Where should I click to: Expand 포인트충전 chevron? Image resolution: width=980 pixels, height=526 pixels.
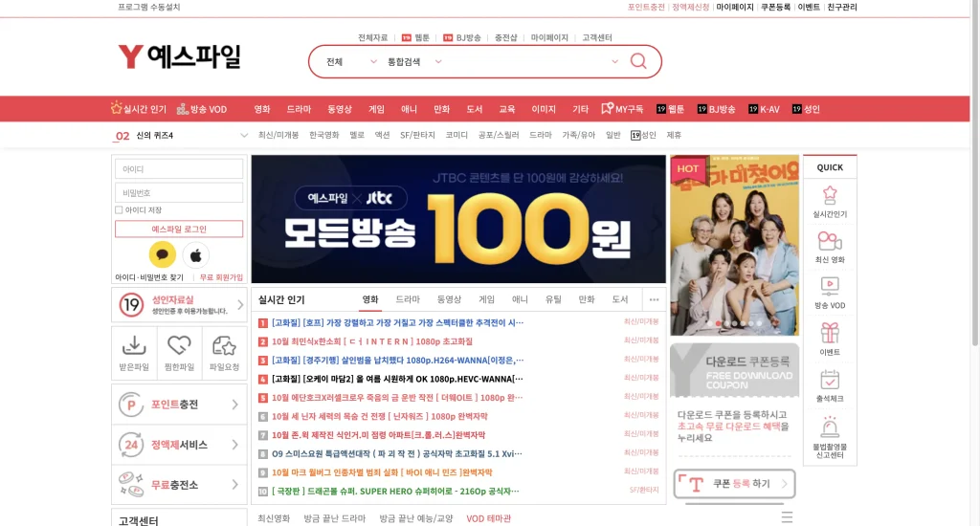click(x=235, y=405)
